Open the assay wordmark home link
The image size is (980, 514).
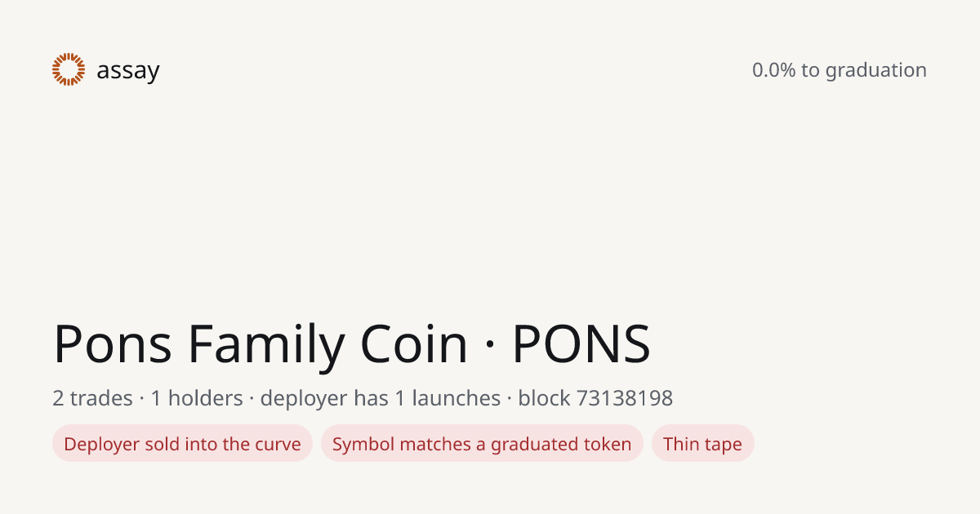pyautogui.click(x=128, y=71)
